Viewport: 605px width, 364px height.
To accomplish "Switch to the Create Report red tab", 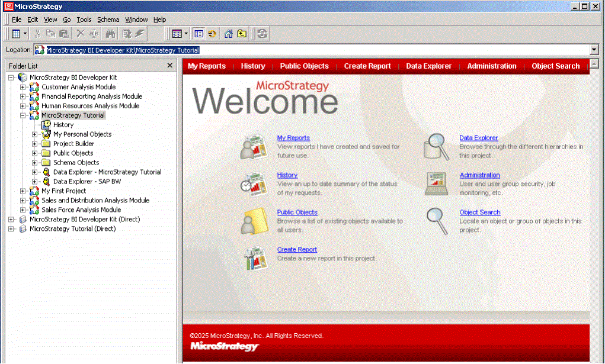I will (367, 66).
